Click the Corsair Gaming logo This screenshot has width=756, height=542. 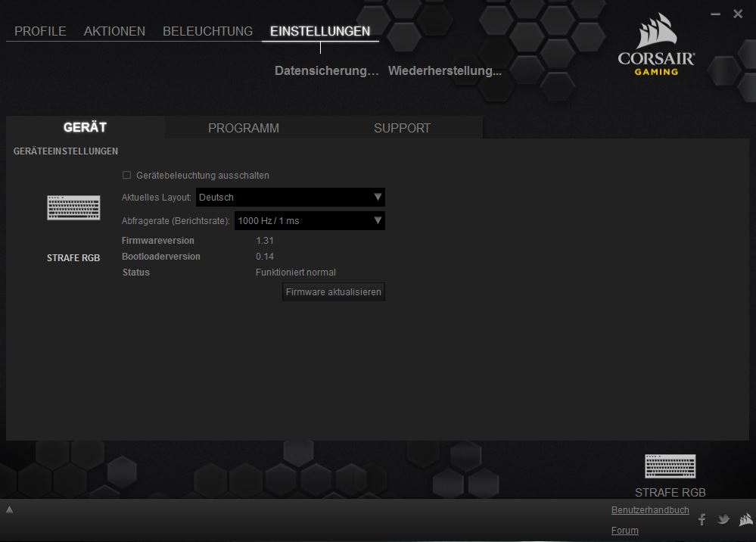tap(656, 45)
